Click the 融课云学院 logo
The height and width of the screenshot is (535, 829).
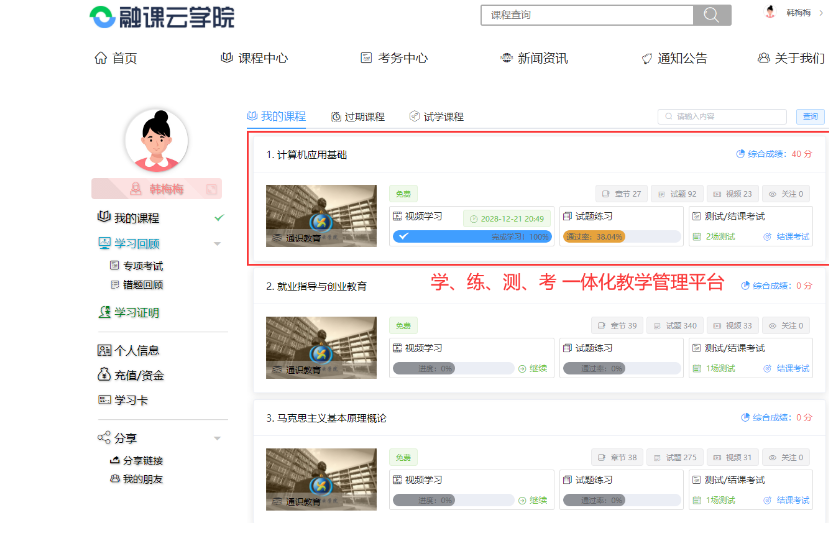pyautogui.click(x=162, y=16)
